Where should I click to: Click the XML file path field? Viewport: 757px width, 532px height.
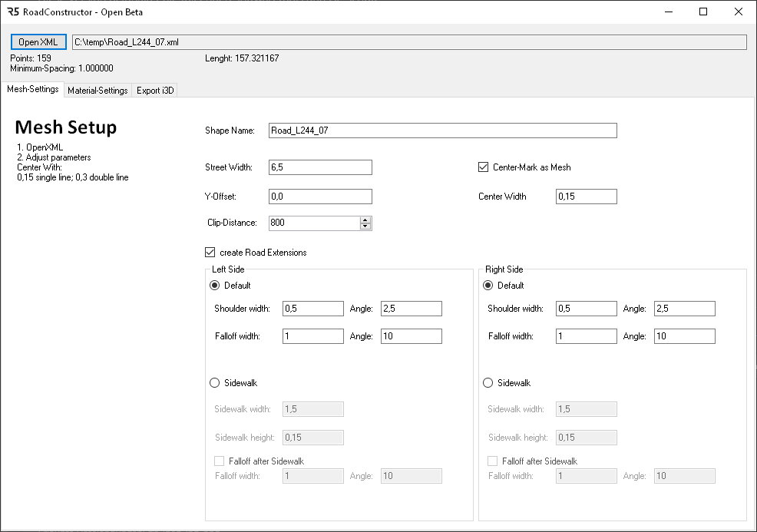pyautogui.click(x=409, y=42)
